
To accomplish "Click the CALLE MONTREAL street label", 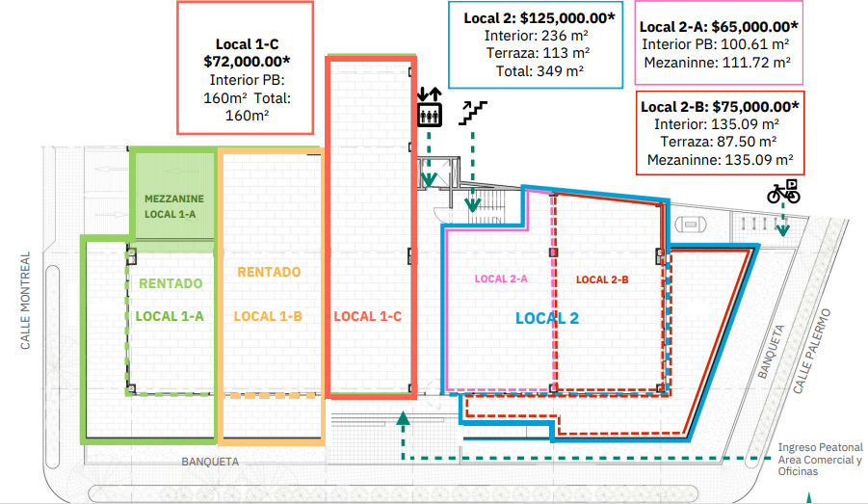I will tap(26, 300).
